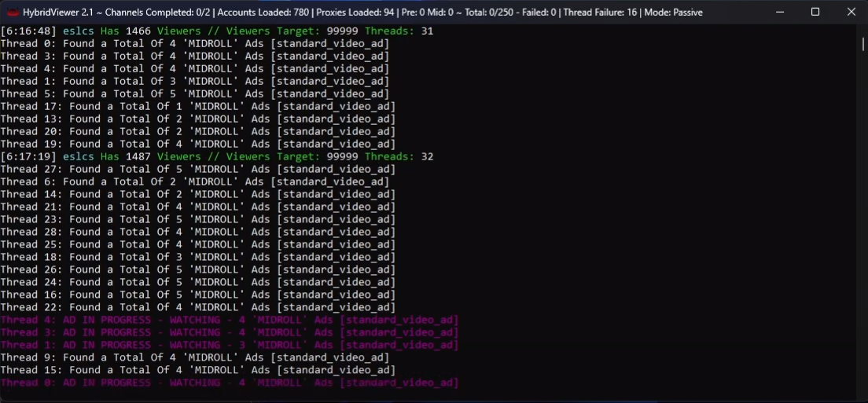Click the 'Thread 25: Found a Total Of 4' line

coord(198,244)
